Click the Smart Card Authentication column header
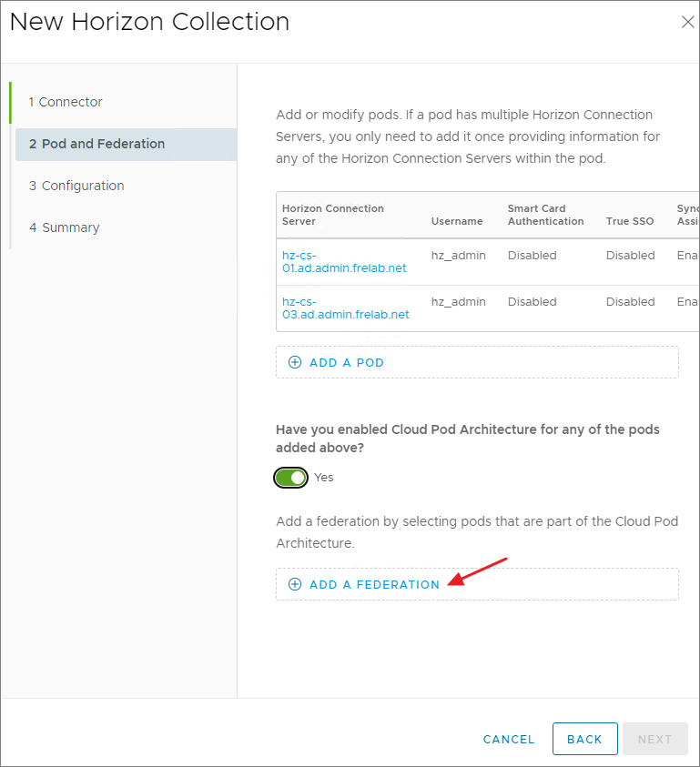Viewport: 700px width, 767px height. pyautogui.click(x=545, y=215)
